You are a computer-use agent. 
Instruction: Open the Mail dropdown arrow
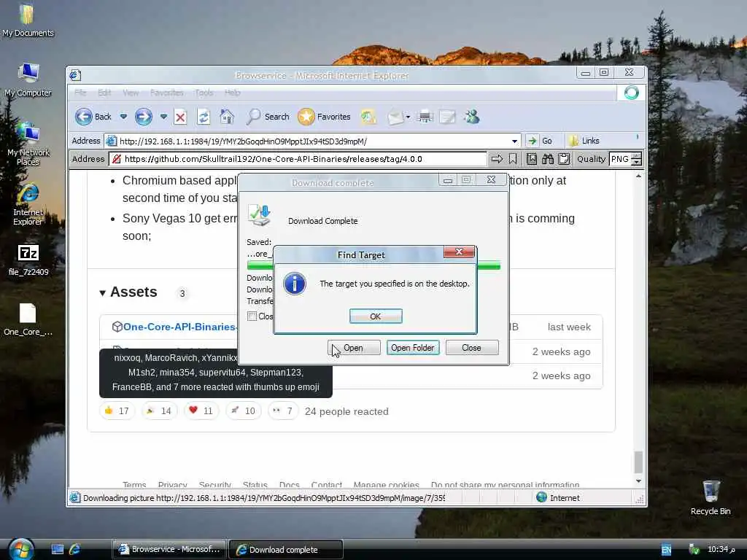pos(408,117)
